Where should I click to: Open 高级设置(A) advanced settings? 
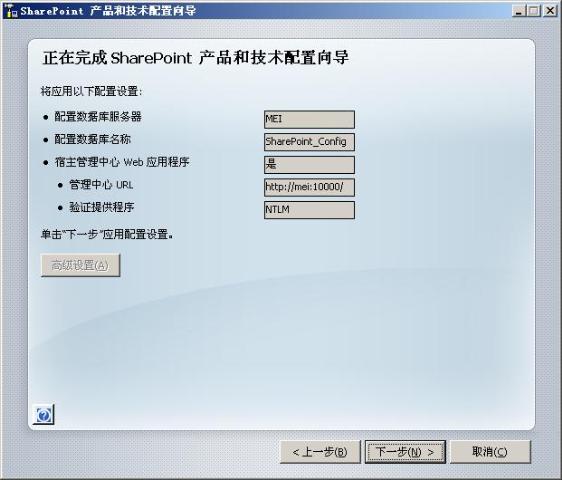pos(80,265)
